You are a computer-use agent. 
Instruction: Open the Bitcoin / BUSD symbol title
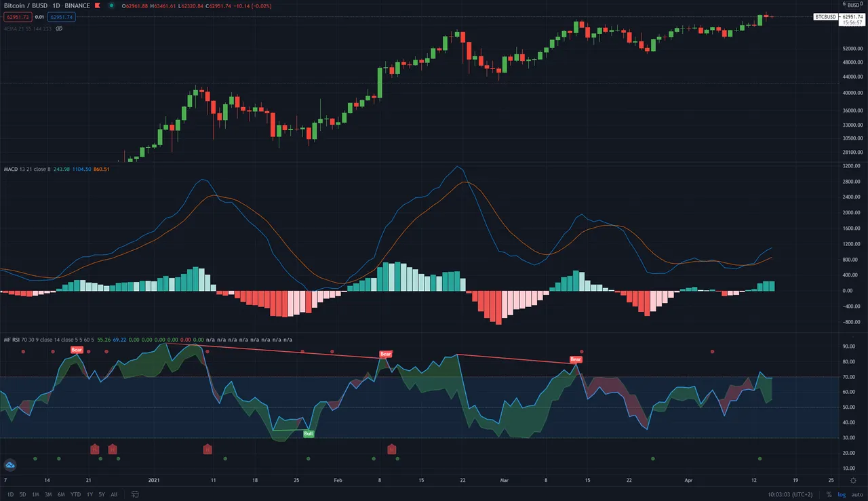tap(26, 5)
